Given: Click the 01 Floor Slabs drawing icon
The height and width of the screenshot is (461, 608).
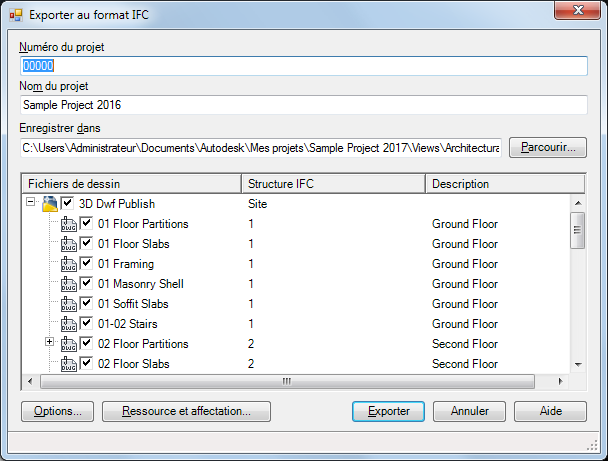Looking at the screenshot, I should (68, 244).
